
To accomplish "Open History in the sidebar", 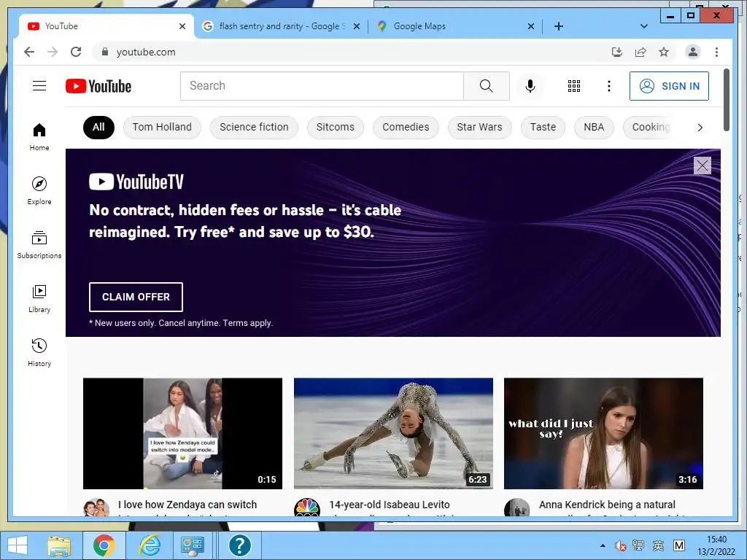I will click(39, 352).
